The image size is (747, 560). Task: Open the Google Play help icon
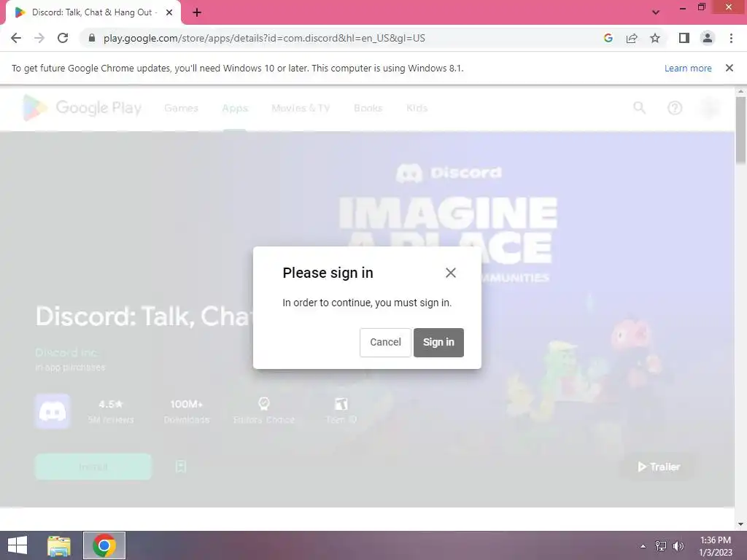pos(675,108)
